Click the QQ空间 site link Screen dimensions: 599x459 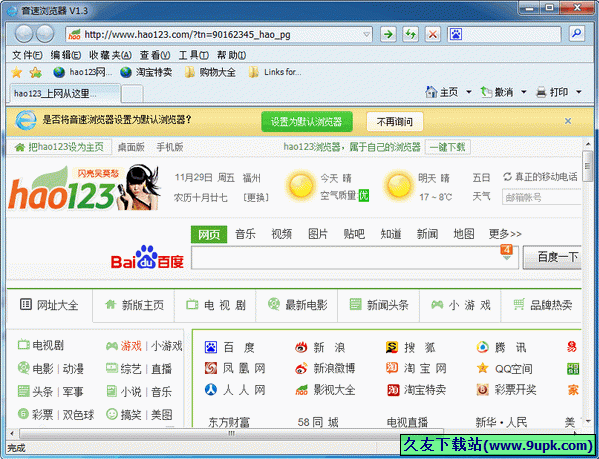point(505,368)
